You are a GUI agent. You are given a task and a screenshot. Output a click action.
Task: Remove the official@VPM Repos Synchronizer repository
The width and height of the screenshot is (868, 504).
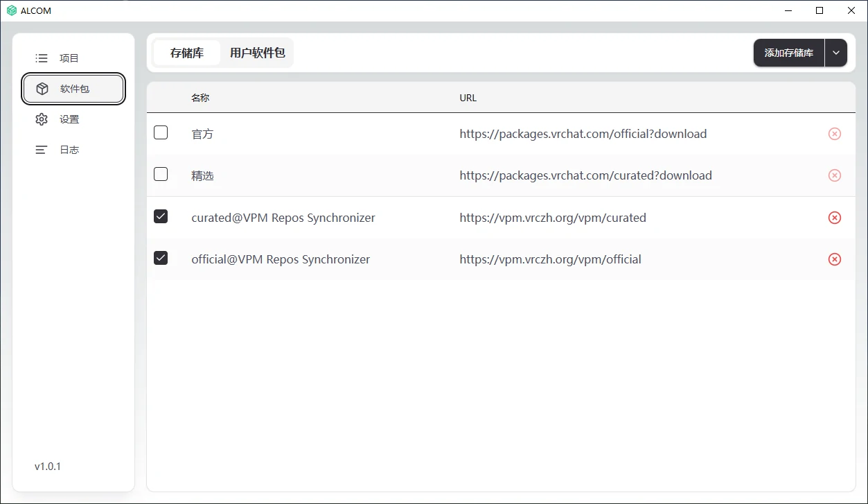(835, 259)
